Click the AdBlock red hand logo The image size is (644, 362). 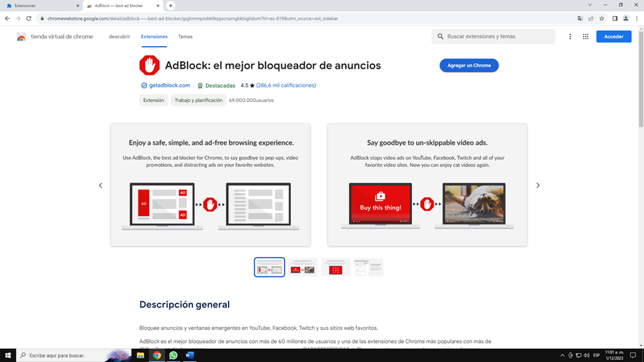coord(150,65)
